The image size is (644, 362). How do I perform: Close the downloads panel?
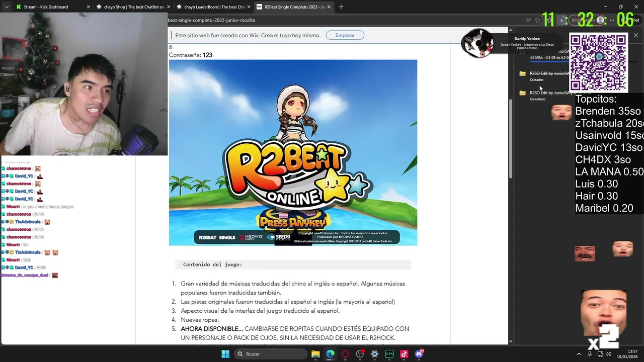pos(636,35)
